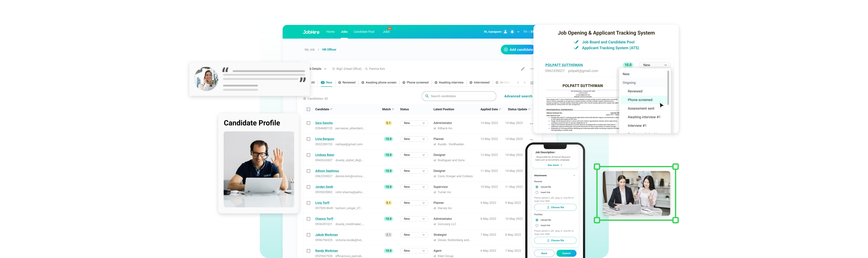This screenshot has width=868, height=258.
Task: Collapse the Attachments section chevron
Action: tap(574, 175)
